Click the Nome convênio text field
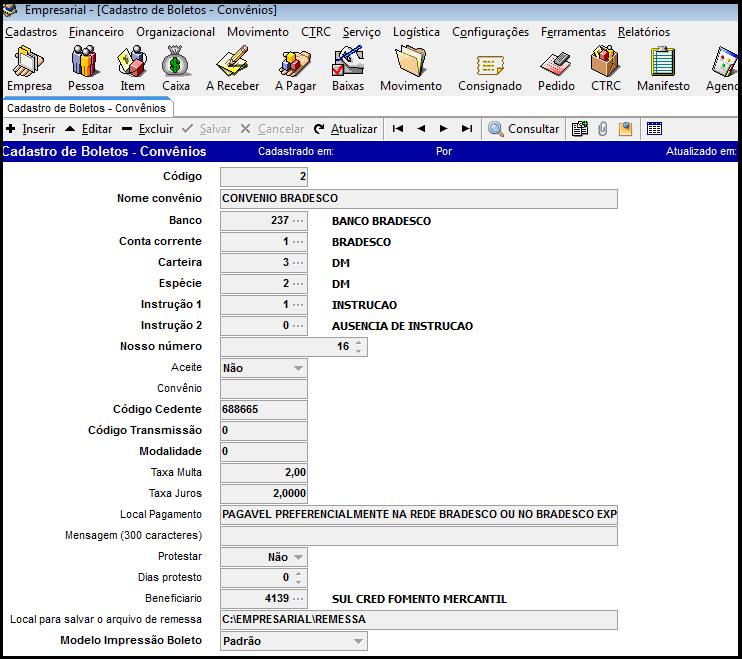742x659 pixels. 418,199
